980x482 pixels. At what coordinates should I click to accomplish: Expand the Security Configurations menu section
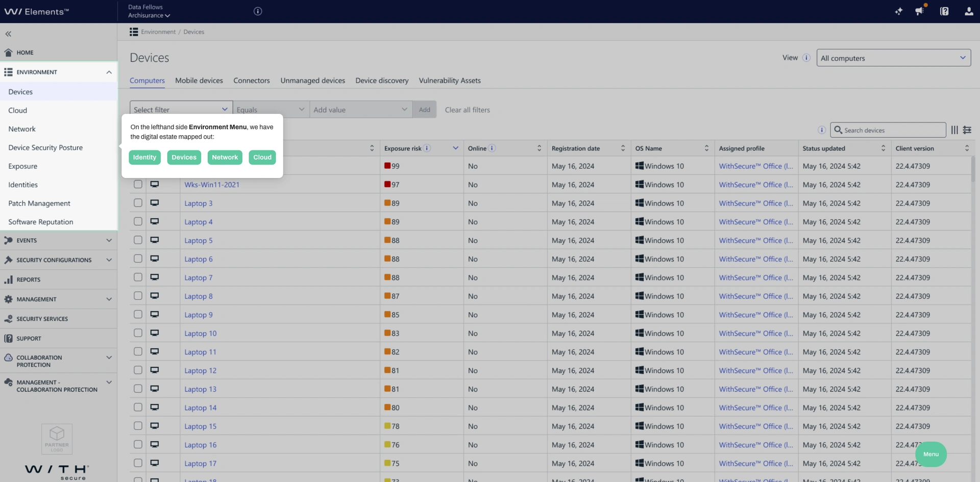click(x=59, y=260)
